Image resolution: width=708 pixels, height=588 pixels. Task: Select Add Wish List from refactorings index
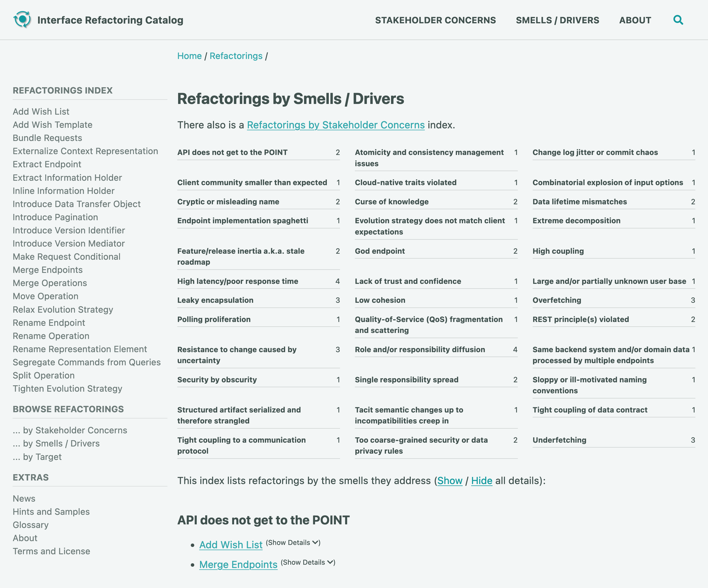pyautogui.click(x=41, y=111)
